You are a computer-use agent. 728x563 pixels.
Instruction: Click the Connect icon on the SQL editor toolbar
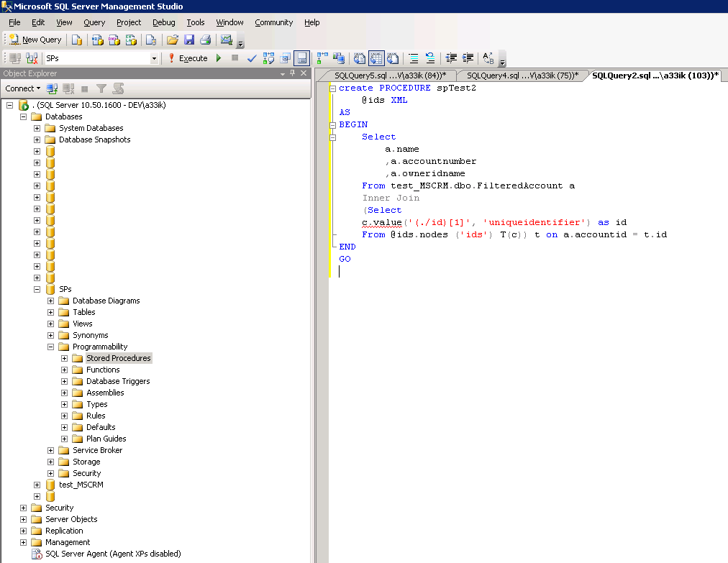click(15, 58)
